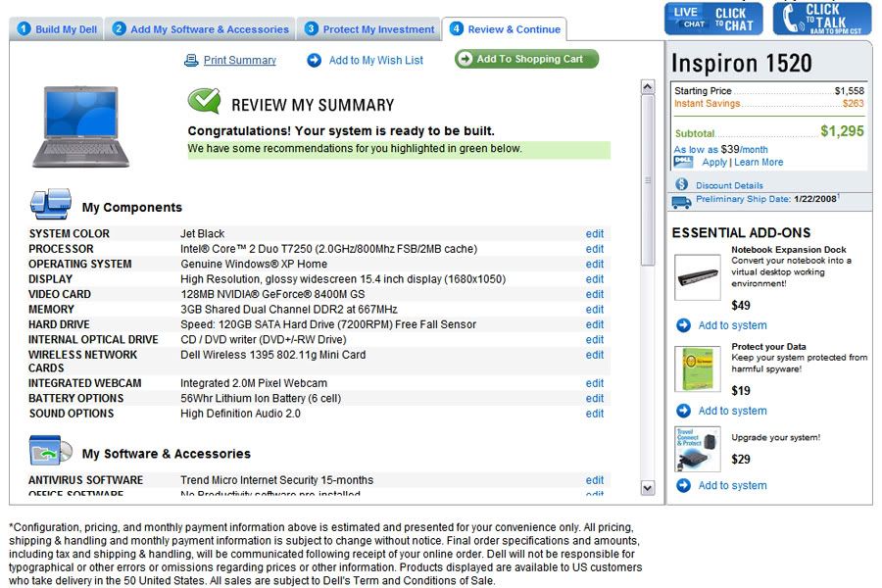Screen dimensions: 882x588
Task: Click the blue arrow icon beside Add to My Wish List
Action: [x=314, y=60]
